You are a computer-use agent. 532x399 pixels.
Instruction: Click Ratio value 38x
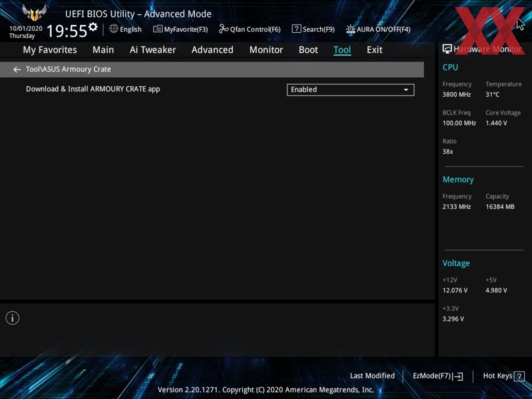448,151
